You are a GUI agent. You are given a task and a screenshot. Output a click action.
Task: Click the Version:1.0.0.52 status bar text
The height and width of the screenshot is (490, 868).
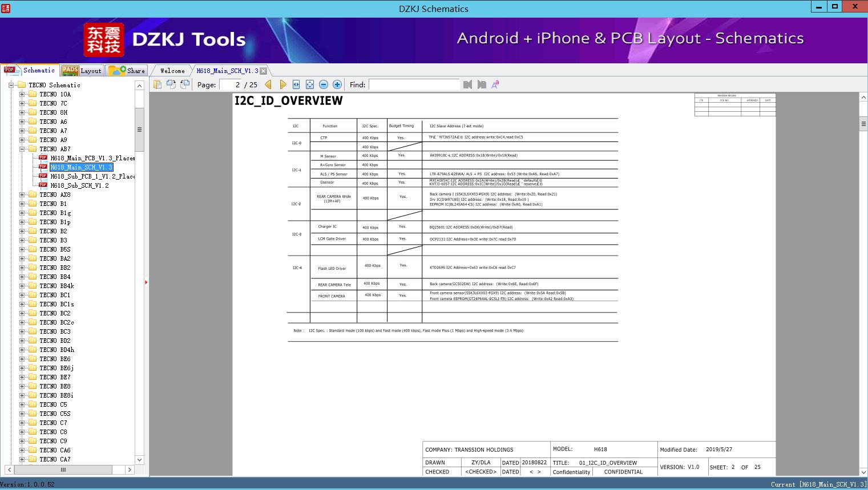click(x=27, y=484)
